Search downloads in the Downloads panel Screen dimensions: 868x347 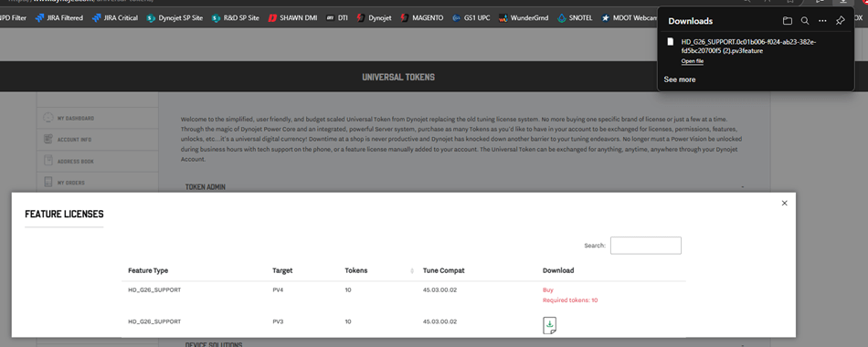[x=805, y=21]
